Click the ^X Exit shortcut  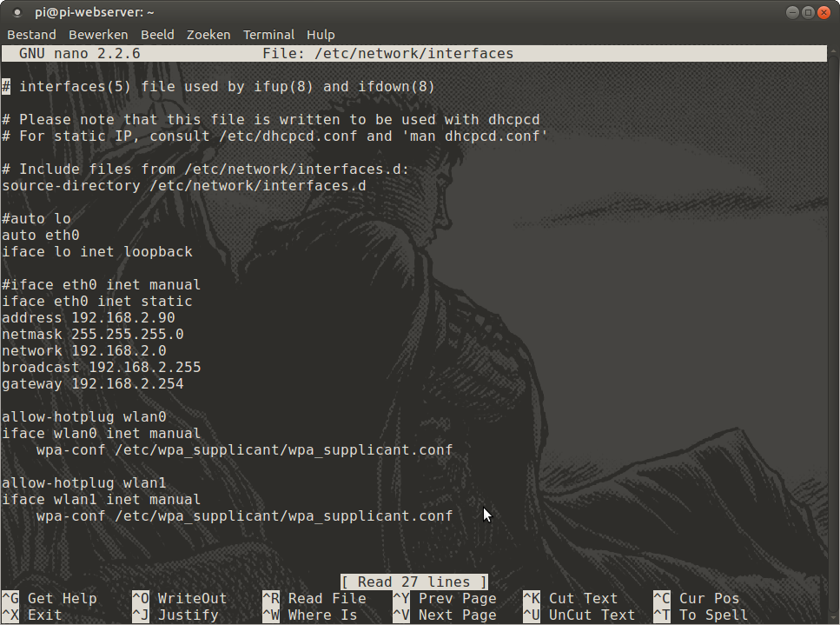31,615
